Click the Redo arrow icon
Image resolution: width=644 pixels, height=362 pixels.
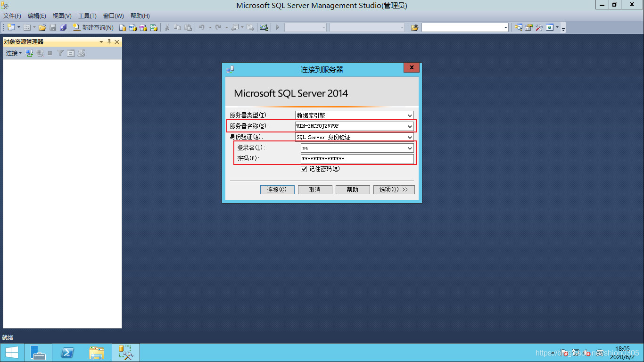coord(218,27)
